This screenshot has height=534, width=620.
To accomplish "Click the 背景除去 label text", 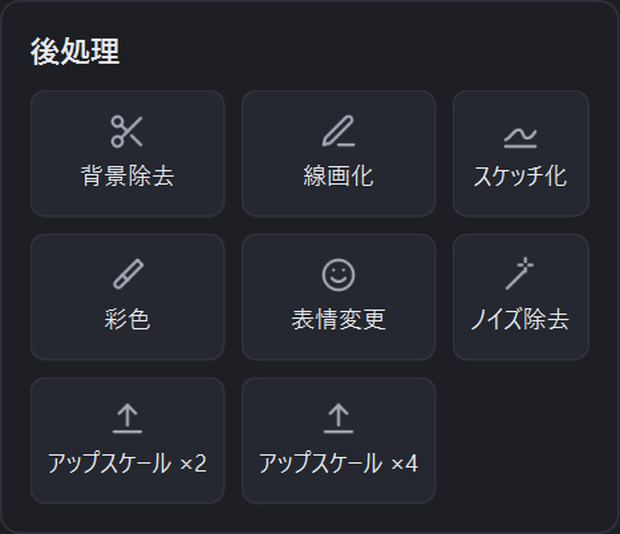I will (x=127, y=176).
